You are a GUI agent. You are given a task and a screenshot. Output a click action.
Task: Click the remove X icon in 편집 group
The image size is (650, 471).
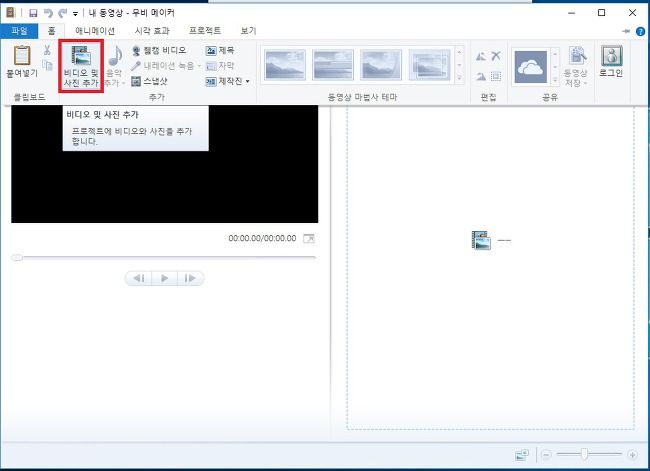(496, 56)
